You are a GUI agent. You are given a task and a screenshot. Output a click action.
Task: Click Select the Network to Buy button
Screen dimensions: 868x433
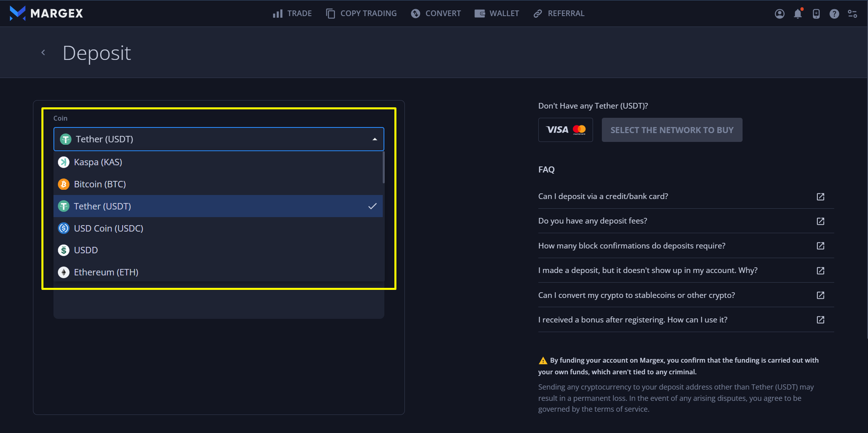671,130
